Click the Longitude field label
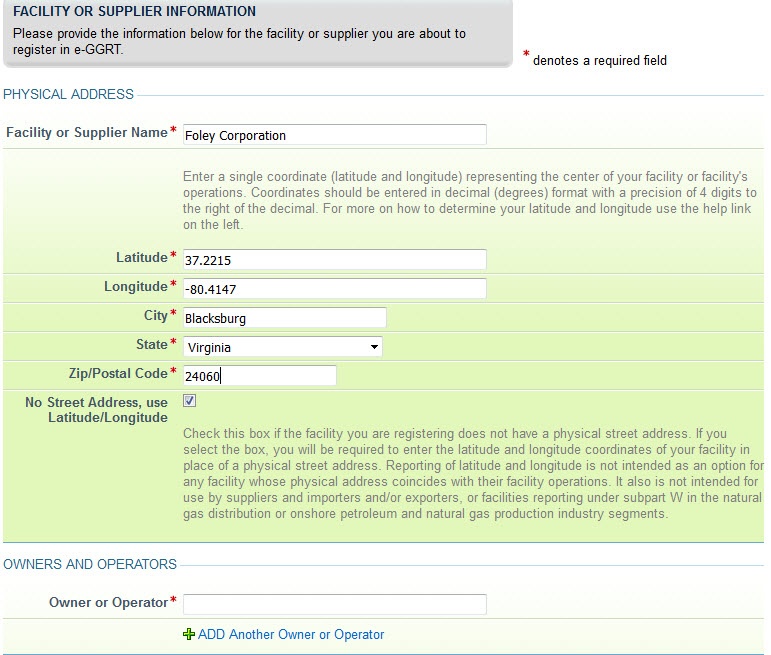This screenshot has width=771, height=655. tap(136, 286)
